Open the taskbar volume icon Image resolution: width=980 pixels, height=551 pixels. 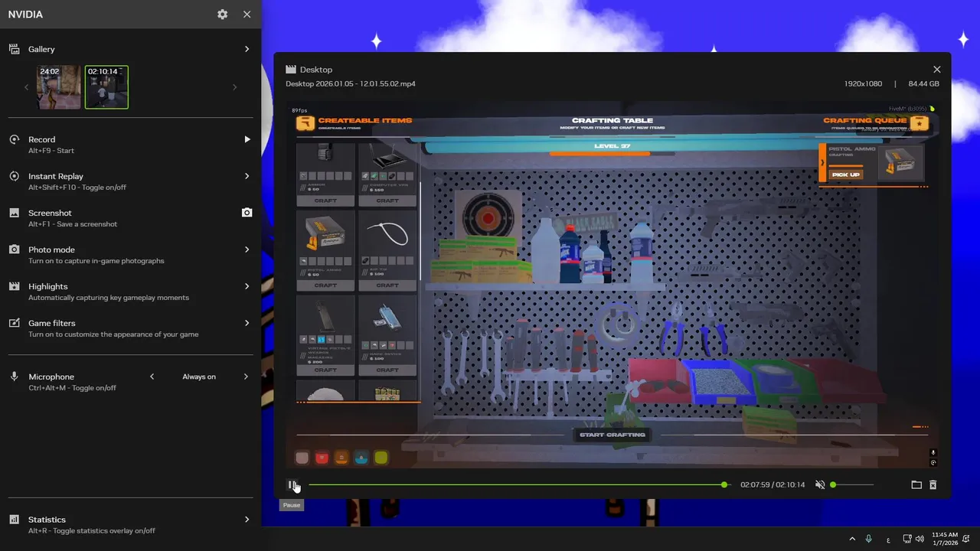pos(920,539)
